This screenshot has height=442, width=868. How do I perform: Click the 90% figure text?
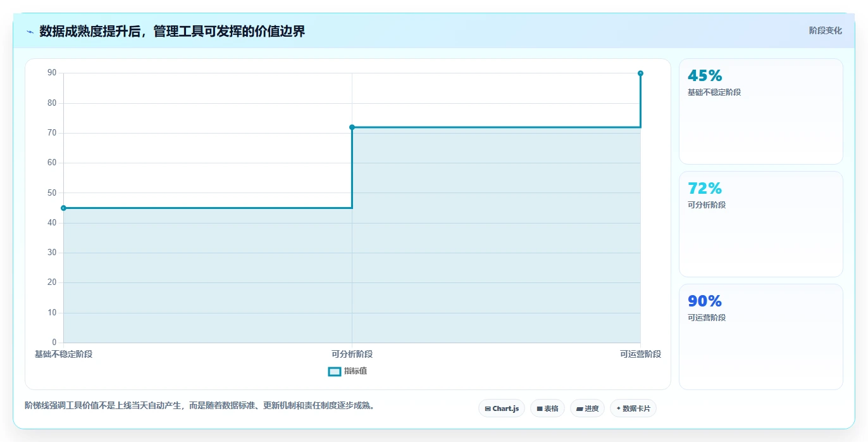click(705, 301)
